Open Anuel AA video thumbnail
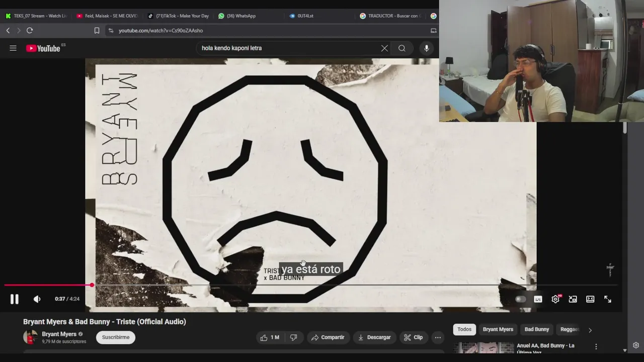Screen dimensions: 644x362 (x=483, y=348)
